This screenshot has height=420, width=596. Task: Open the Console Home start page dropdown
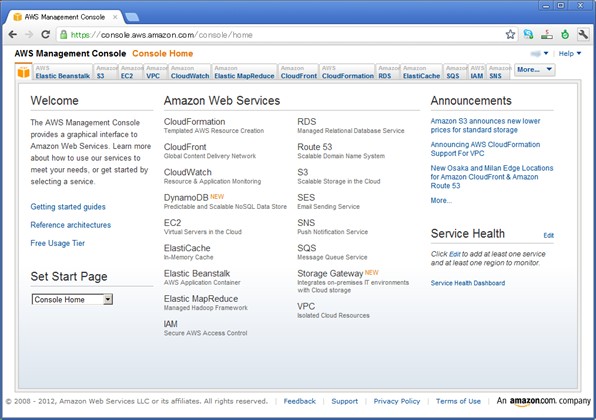72,300
